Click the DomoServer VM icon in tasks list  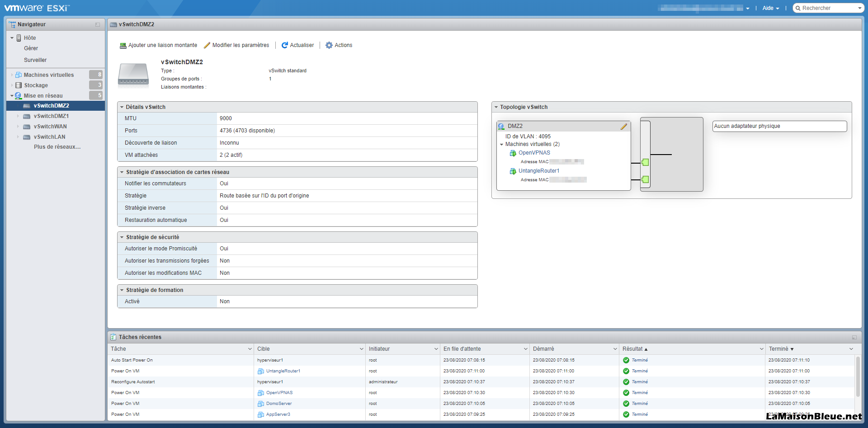coord(261,404)
